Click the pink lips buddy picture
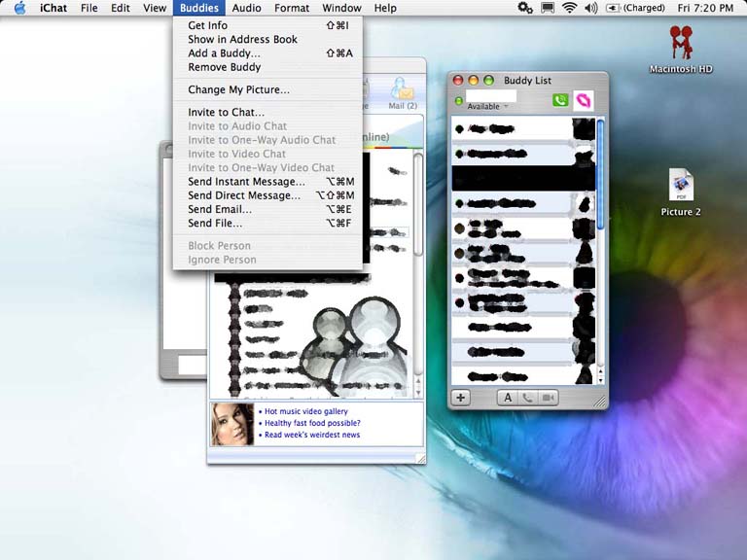 tap(584, 100)
